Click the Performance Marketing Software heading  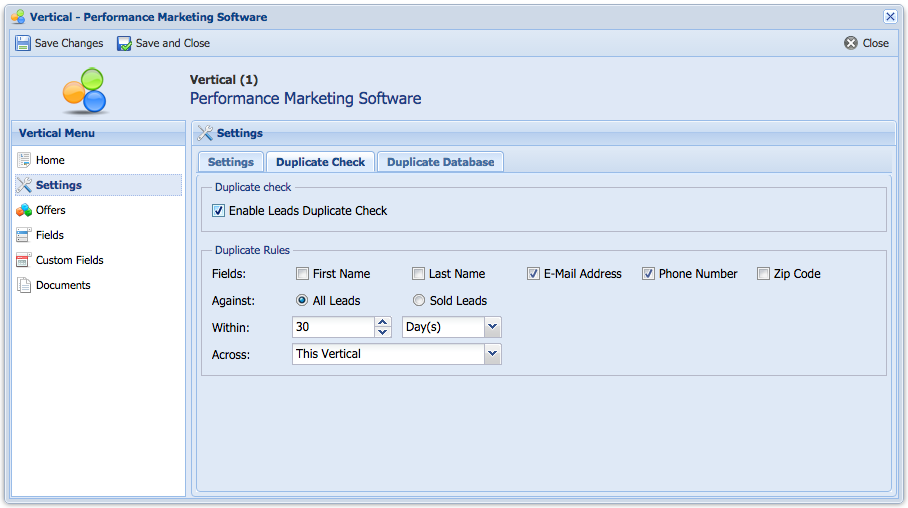[x=305, y=98]
